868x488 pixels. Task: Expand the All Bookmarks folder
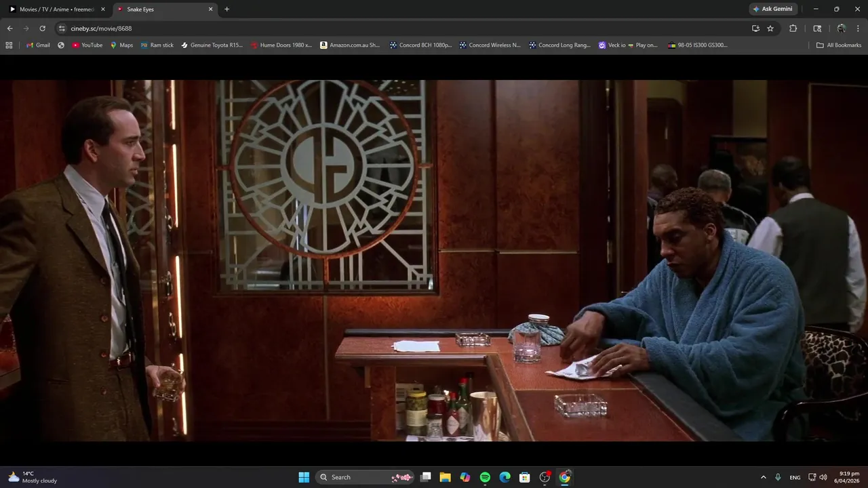839,45
